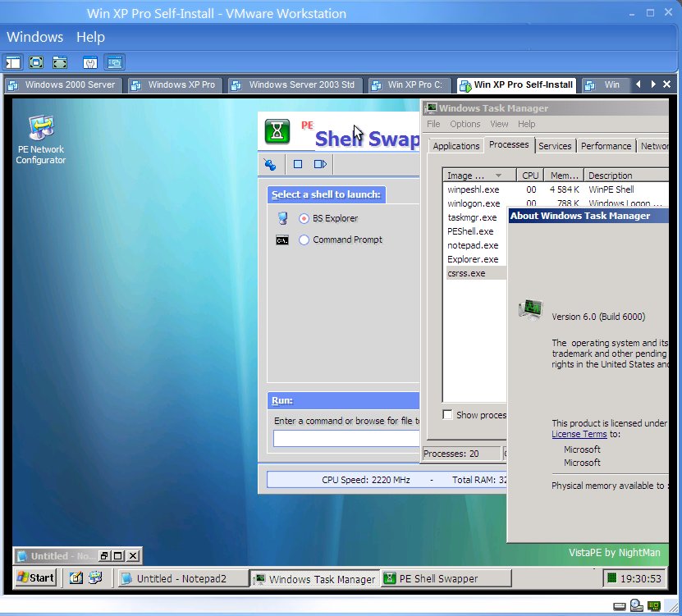Toggle the Show processes checkbox
This screenshot has height=616, width=682.
(x=447, y=415)
